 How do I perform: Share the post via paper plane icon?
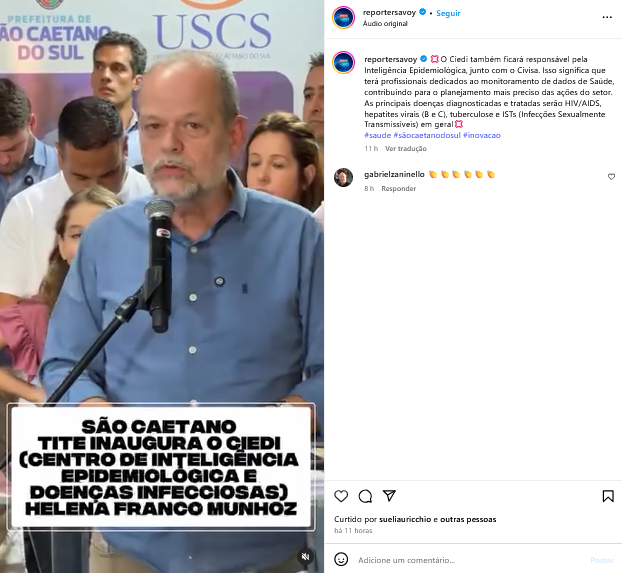[389, 496]
